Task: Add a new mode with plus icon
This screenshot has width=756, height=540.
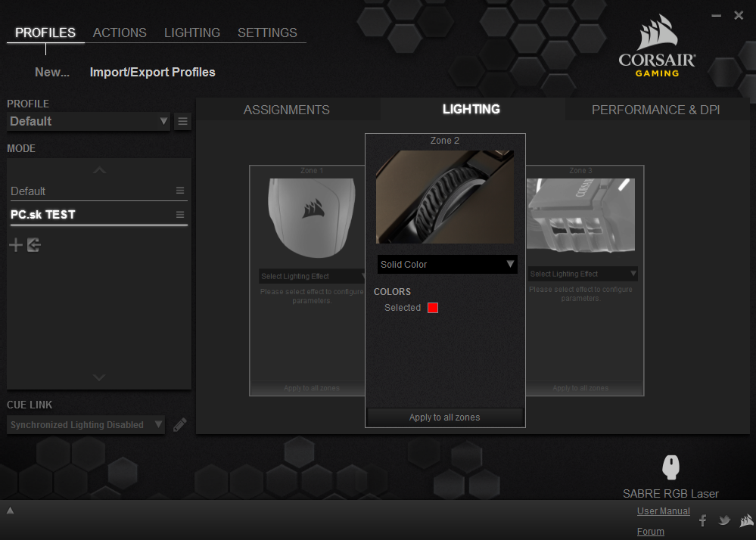Action: pos(16,245)
